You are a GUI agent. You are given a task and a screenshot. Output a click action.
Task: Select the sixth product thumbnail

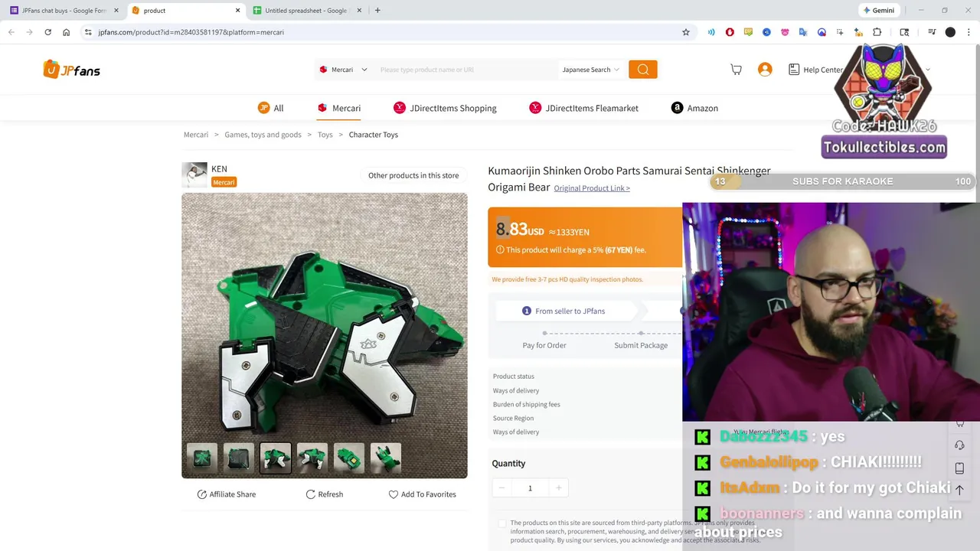click(x=386, y=458)
